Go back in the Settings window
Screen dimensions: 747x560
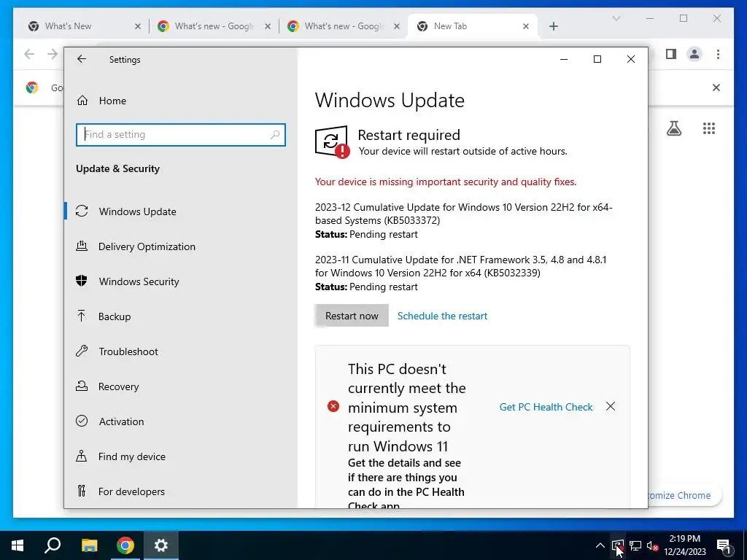(82, 59)
